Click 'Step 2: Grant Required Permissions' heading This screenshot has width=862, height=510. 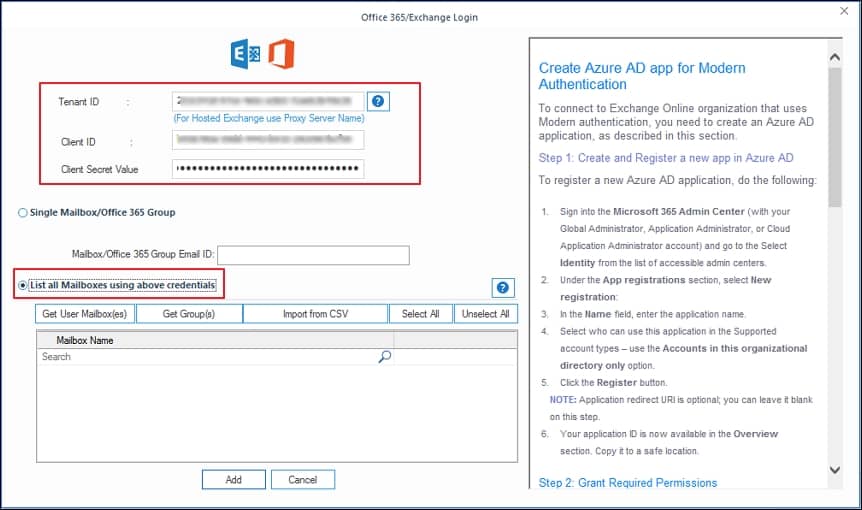tap(628, 483)
